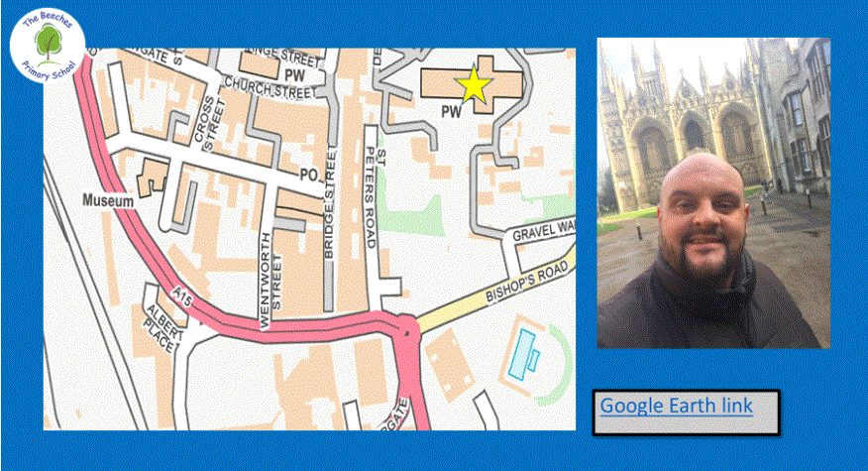Click the Church Street label
The height and width of the screenshot is (471, 868).
(x=270, y=88)
